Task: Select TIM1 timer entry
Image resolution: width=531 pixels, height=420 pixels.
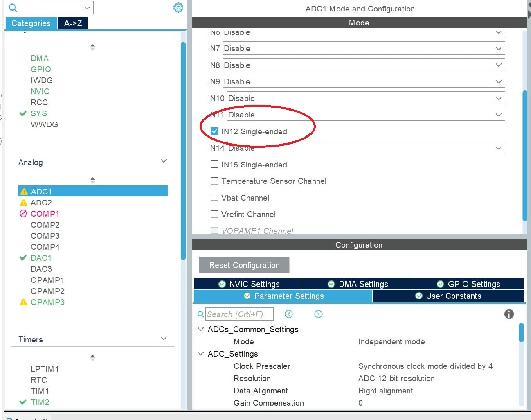Action: [40, 391]
